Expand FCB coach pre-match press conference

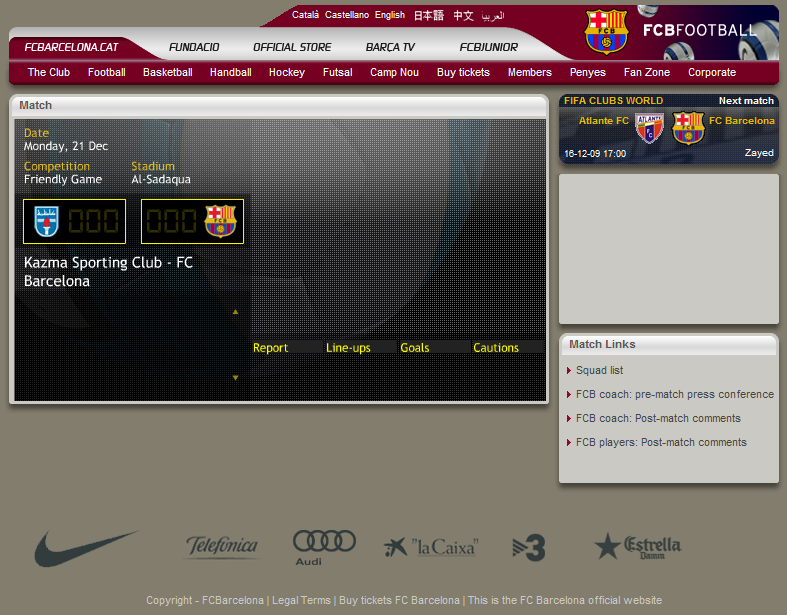coord(674,394)
